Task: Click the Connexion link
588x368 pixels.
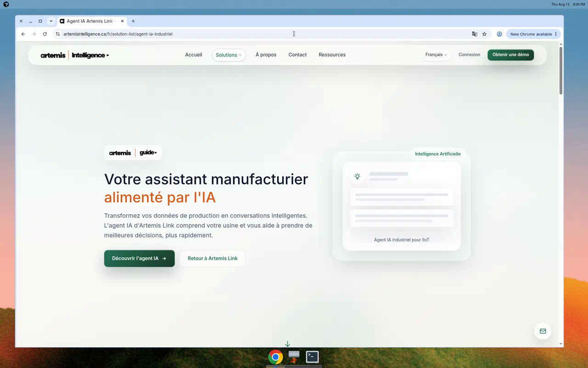Action: click(x=469, y=55)
